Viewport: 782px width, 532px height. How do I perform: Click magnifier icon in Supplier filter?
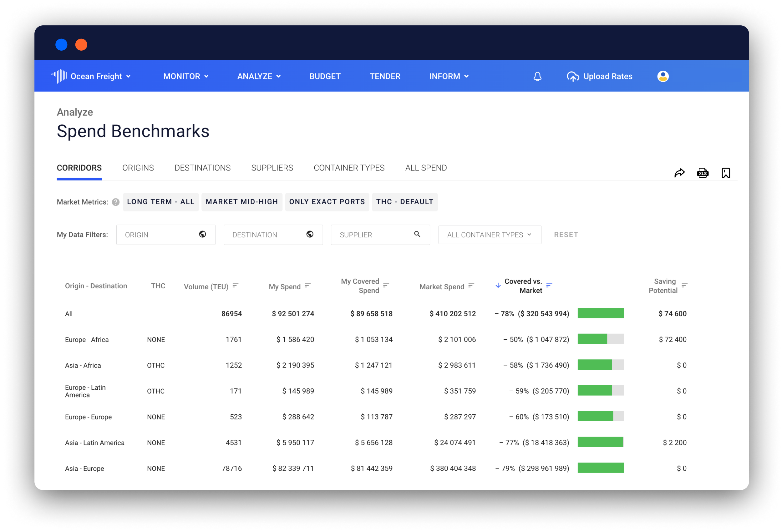pyautogui.click(x=417, y=234)
